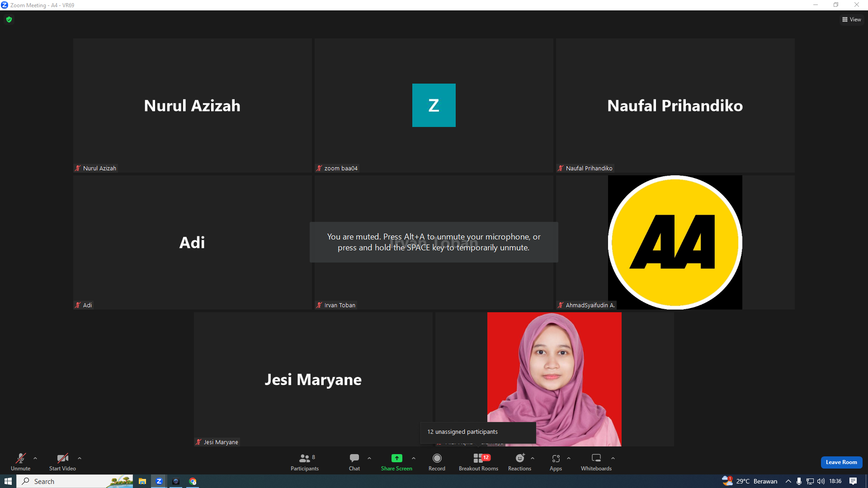Image resolution: width=868 pixels, height=488 pixels.
Task: Click the taskbar Search box
Action: coord(75,481)
